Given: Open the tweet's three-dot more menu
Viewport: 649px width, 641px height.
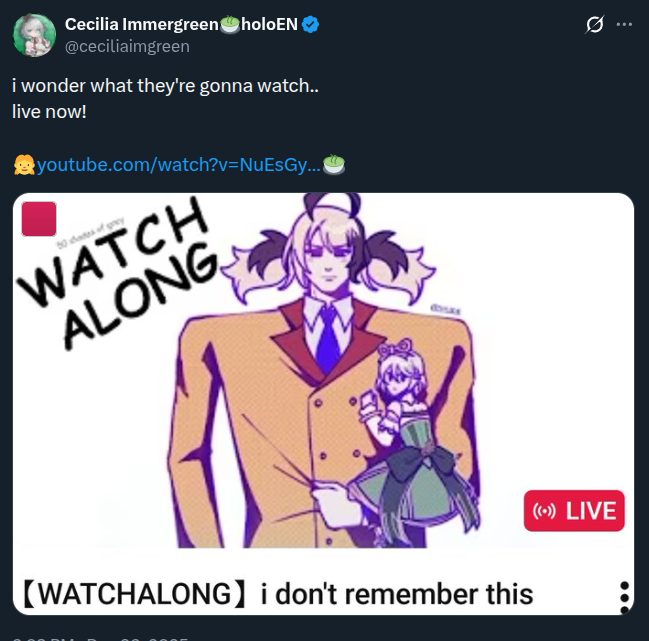Looking at the screenshot, I should click(x=624, y=24).
